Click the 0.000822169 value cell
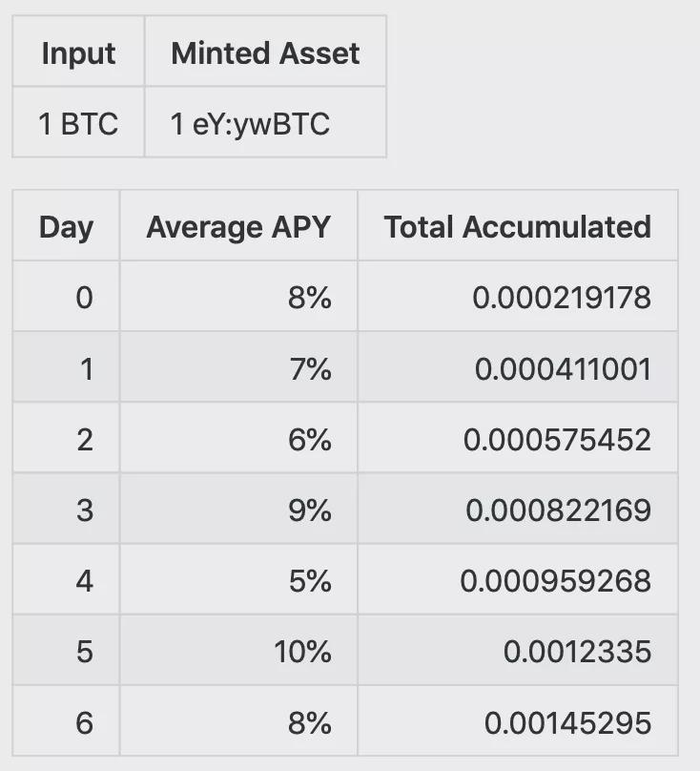Image resolution: width=700 pixels, height=771 pixels. pyautogui.click(x=518, y=509)
